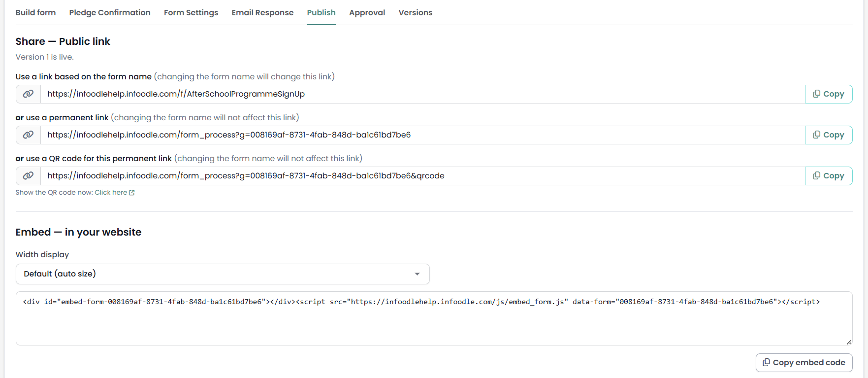
Task: Copy the QR code permanent link
Action: point(829,176)
